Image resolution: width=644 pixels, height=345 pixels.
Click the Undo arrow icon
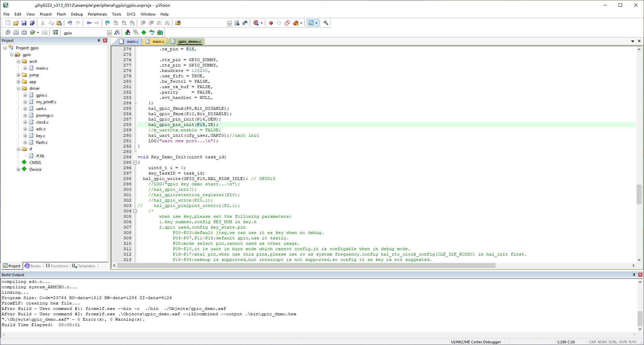(70, 23)
